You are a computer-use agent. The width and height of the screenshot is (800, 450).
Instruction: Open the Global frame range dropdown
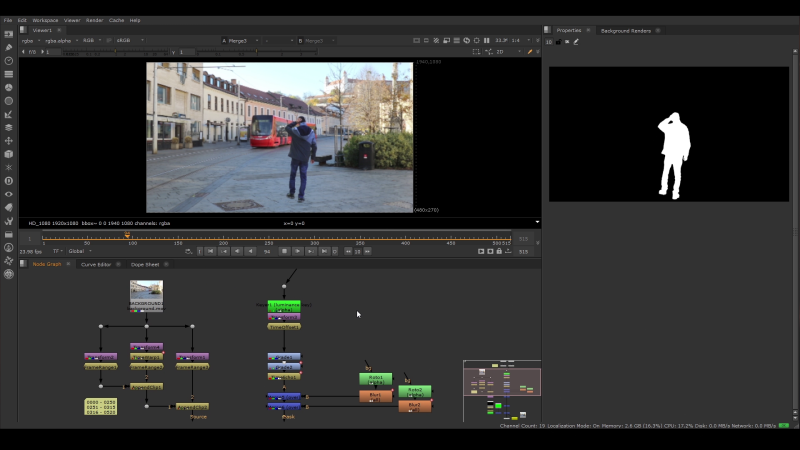80,251
